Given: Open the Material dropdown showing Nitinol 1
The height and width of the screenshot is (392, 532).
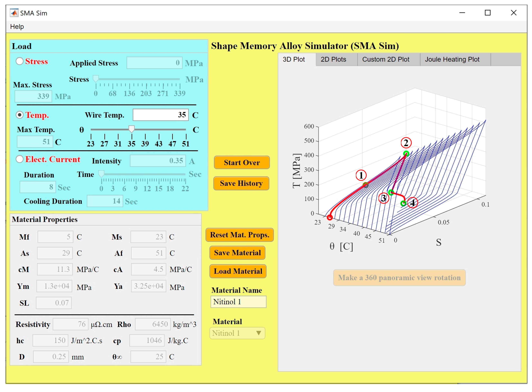Looking at the screenshot, I should pos(237,333).
